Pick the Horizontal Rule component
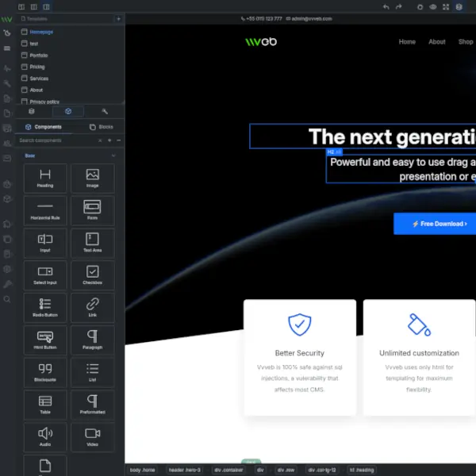 click(45, 211)
